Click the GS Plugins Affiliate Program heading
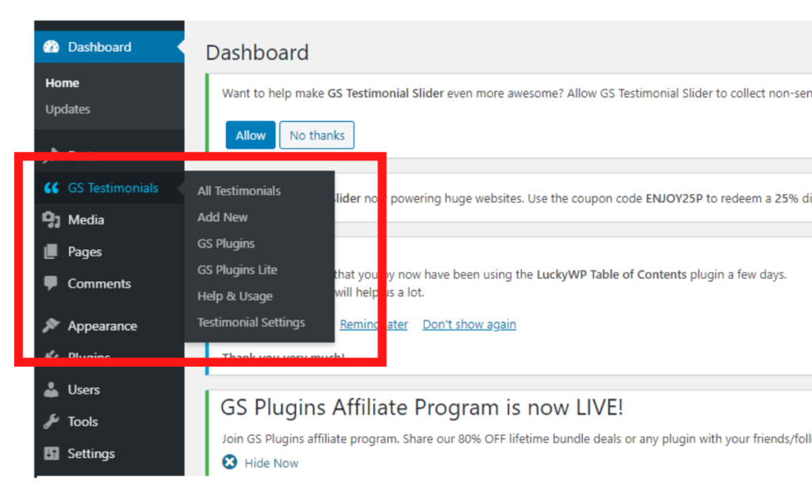Viewport: 812px width, 504px height. [x=422, y=408]
